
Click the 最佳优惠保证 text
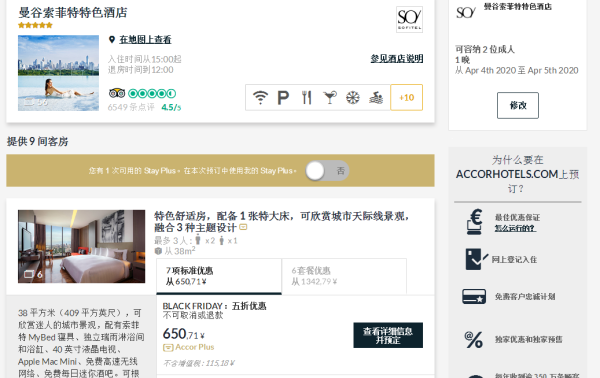tap(517, 217)
